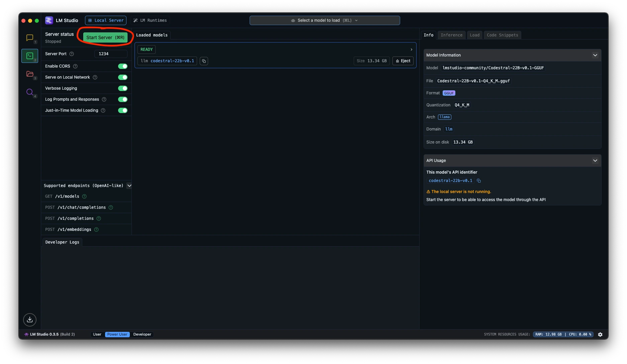Click the GGUF format badge

tap(449, 93)
